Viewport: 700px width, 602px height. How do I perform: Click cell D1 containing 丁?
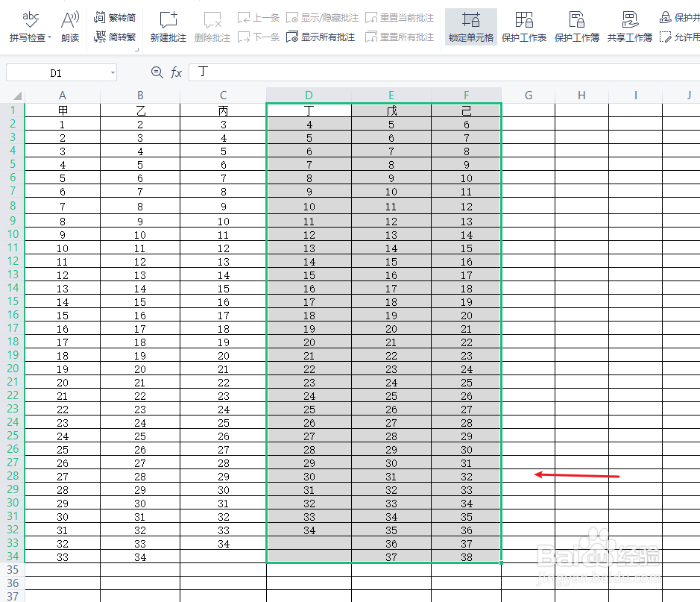click(x=309, y=110)
